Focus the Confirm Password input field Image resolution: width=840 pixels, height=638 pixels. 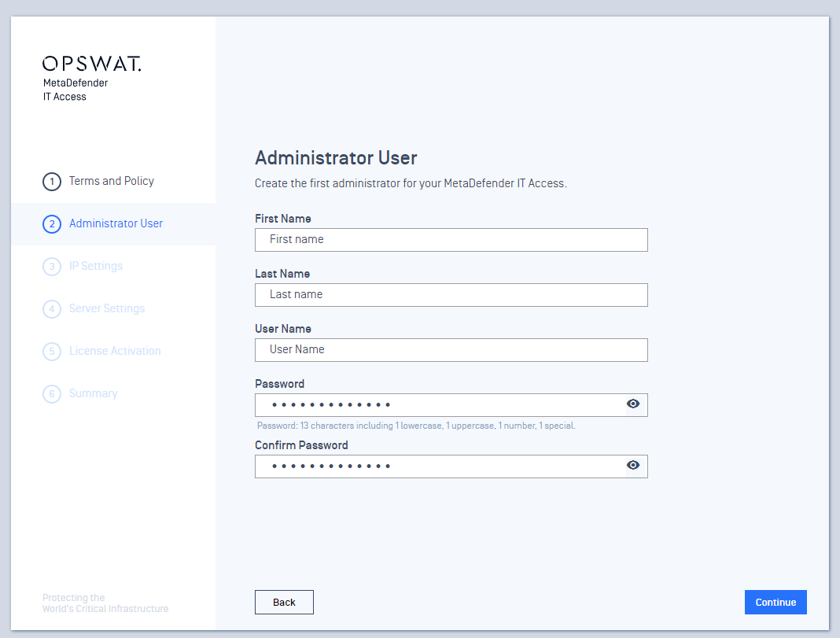[x=451, y=467]
